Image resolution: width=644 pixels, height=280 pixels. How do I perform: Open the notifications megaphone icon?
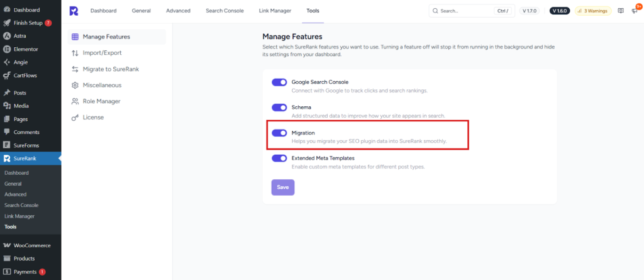click(x=634, y=11)
